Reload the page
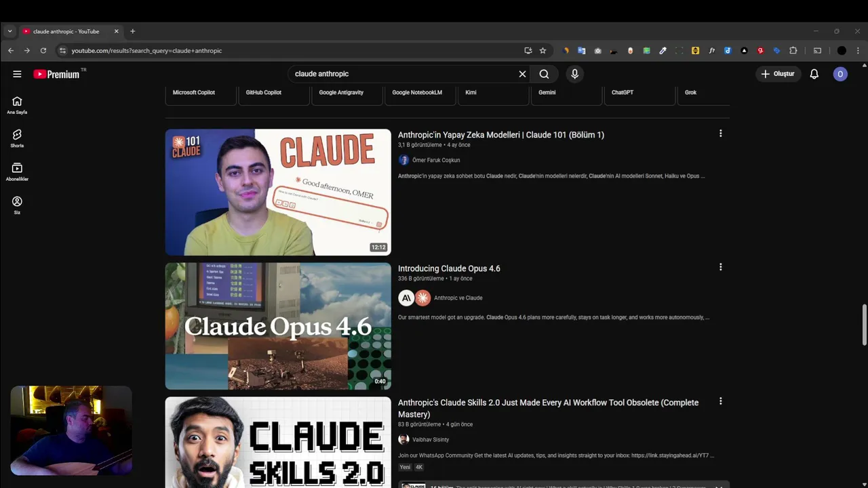 (x=43, y=50)
